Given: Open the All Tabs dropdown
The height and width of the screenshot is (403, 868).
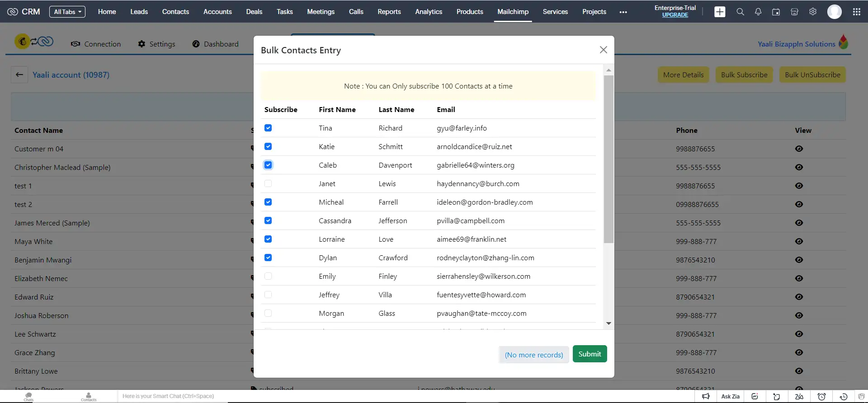Looking at the screenshot, I should 67,12.
